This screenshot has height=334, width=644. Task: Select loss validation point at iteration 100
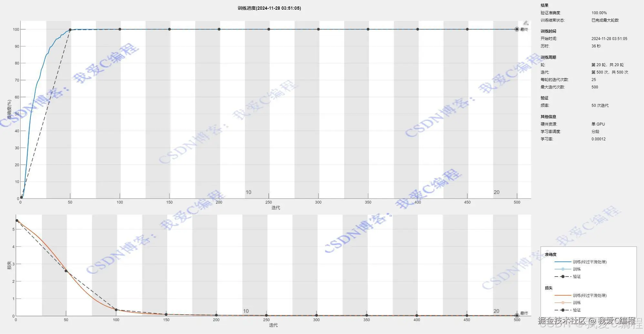[x=116, y=310]
